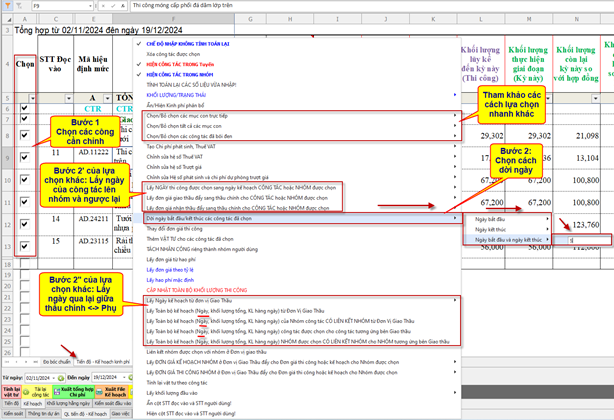Uncheck the Chọn checkbox in row 13
614x420 pixels.
[24, 246]
